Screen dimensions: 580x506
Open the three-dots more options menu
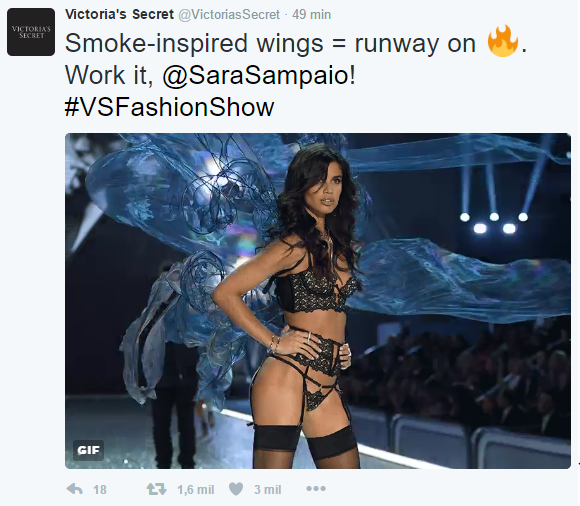coord(316,489)
